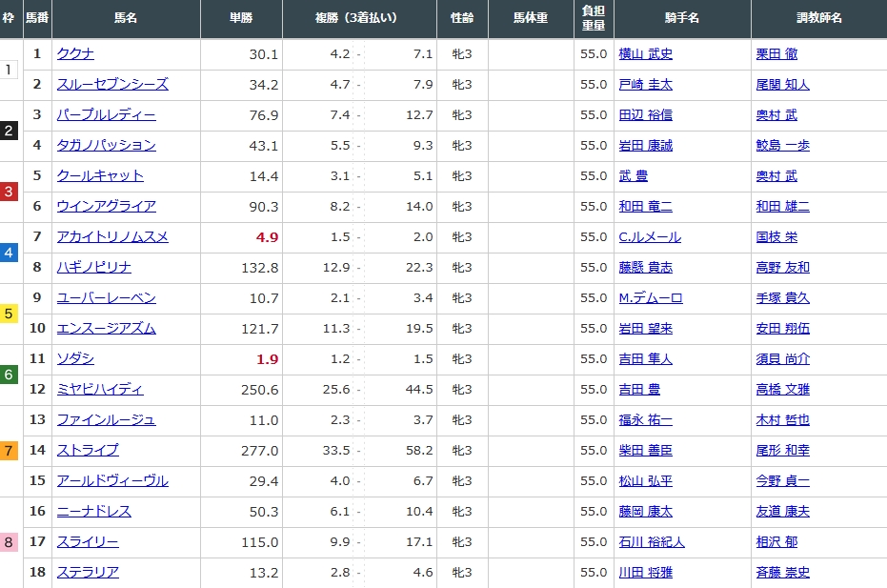Open the アカイトリノムスメ horse link
Image resolution: width=887 pixels, height=588 pixels.
click(x=112, y=237)
